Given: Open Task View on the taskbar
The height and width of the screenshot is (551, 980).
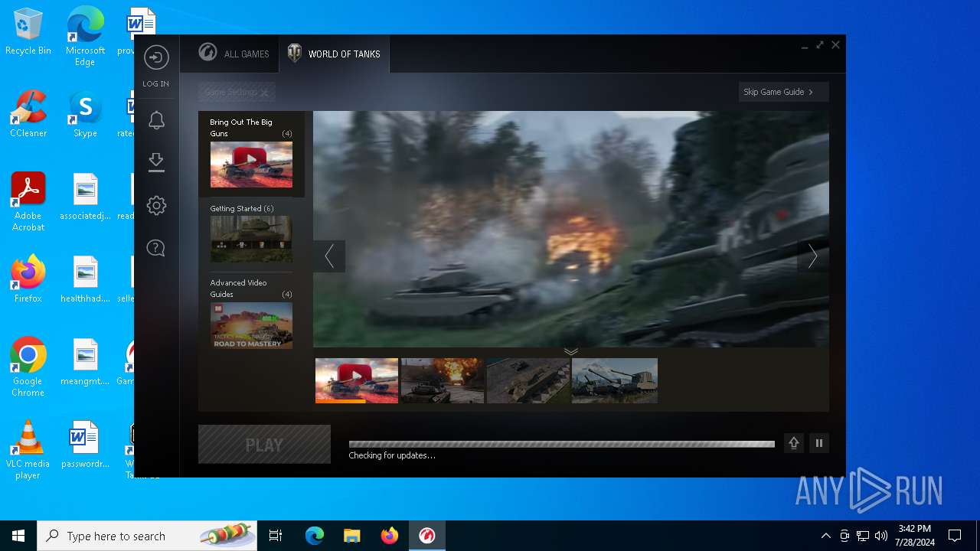Looking at the screenshot, I should pos(276,536).
